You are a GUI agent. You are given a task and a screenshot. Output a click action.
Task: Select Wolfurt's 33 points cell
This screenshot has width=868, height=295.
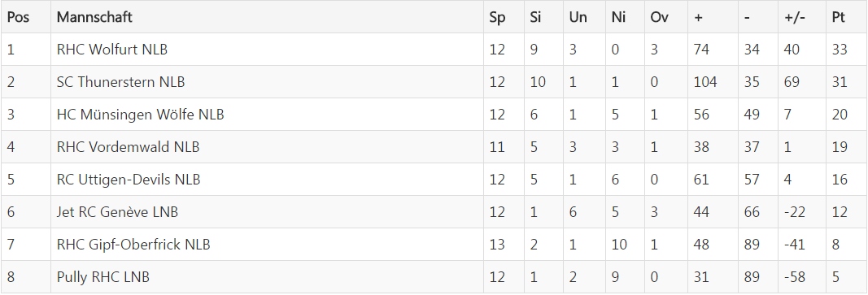pyautogui.click(x=840, y=50)
